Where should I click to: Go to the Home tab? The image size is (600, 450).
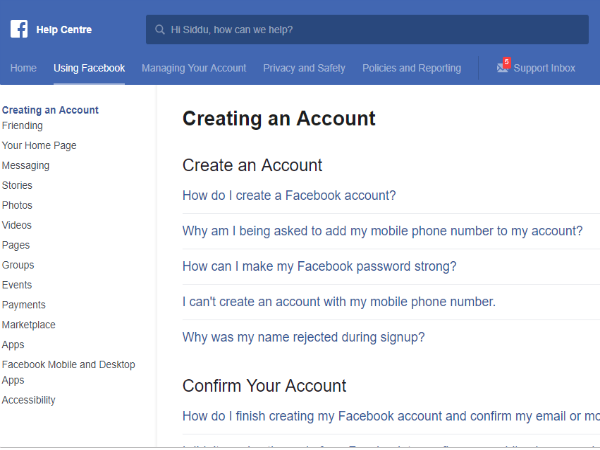[23, 68]
